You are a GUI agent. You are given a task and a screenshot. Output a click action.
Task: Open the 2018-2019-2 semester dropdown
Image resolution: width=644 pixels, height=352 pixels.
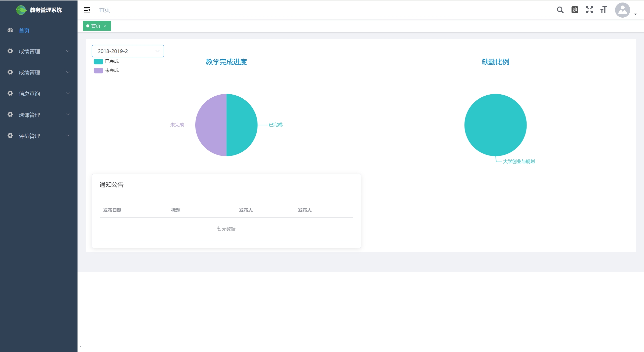128,51
